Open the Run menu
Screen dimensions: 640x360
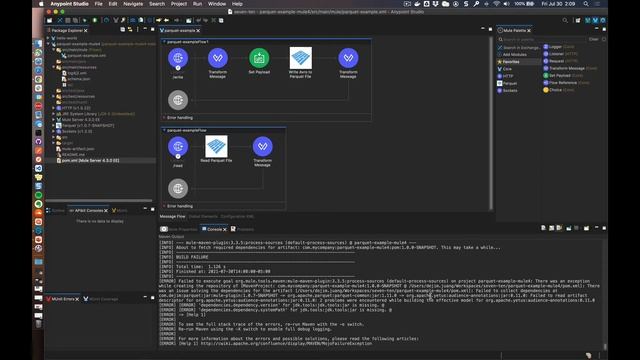pyautogui.click(x=197, y=4)
